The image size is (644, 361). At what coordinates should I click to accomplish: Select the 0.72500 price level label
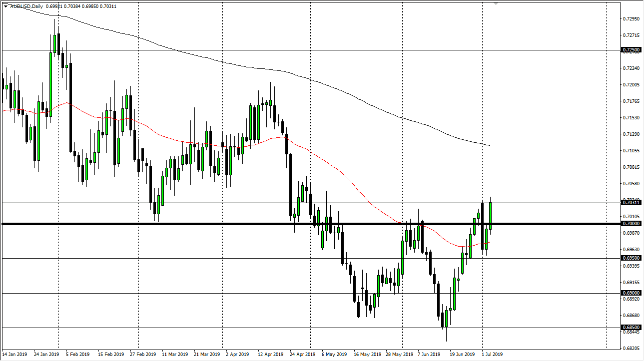point(631,50)
